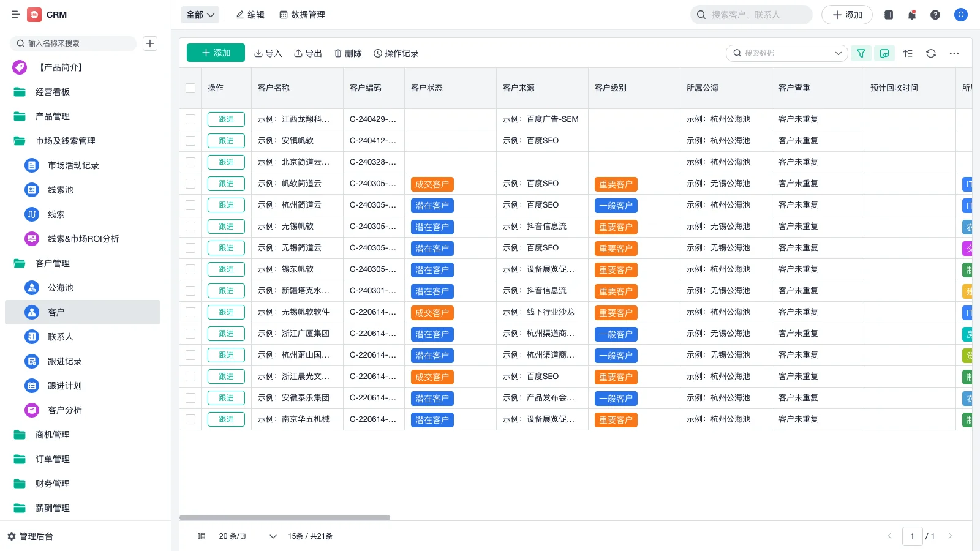This screenshot has height=551, width=980.
Task: Click the 输入名称来搜索 sidebar search field
Action: (73, 43)
